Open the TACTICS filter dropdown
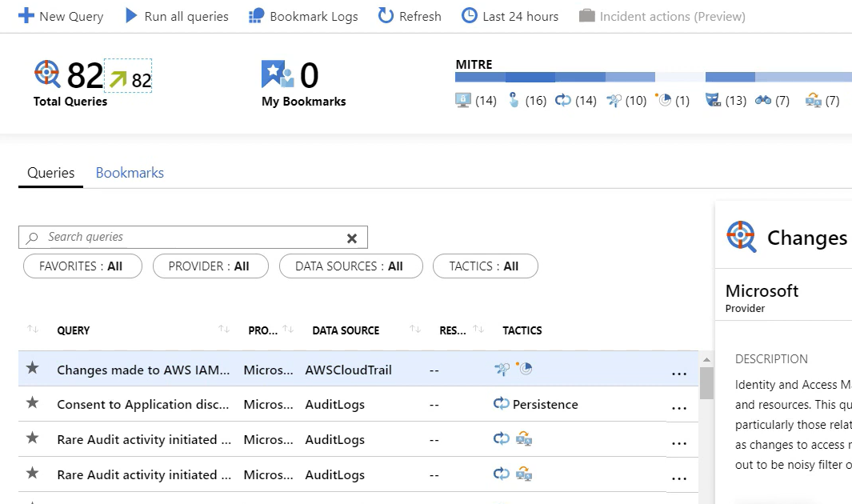852x504 pixels. click(x=485, y=266)
